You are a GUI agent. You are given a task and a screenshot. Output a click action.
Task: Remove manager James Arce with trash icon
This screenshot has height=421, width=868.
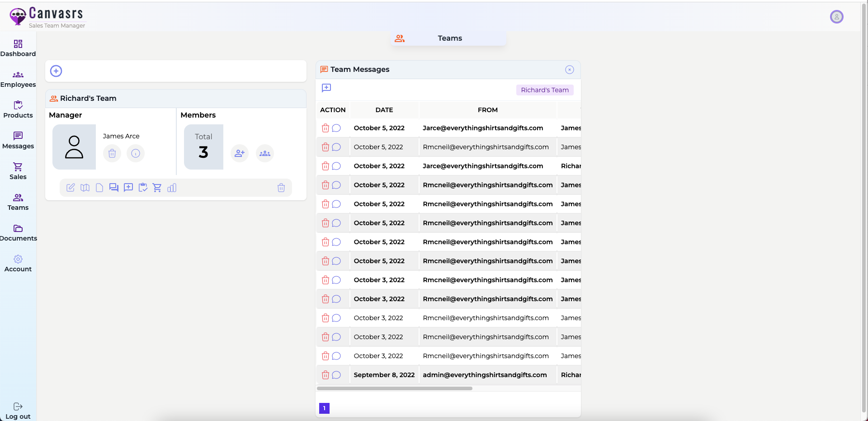click(112, 153)
